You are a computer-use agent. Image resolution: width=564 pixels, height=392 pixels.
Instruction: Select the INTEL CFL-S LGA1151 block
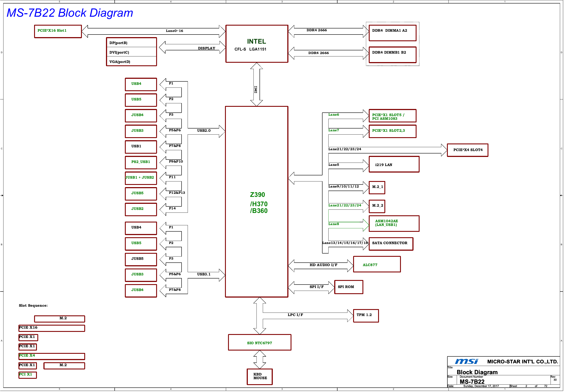[256, 44]
